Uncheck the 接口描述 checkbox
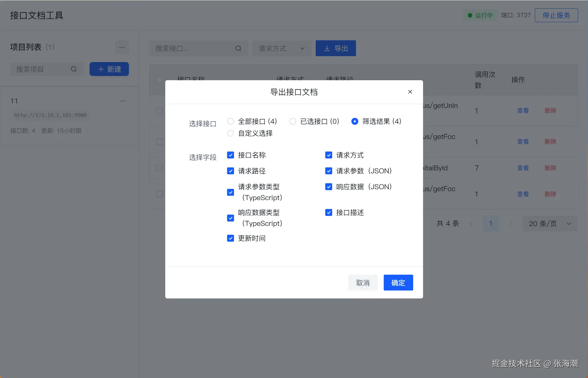The width and height of the screenshot is (588, 378). [329, 213]
